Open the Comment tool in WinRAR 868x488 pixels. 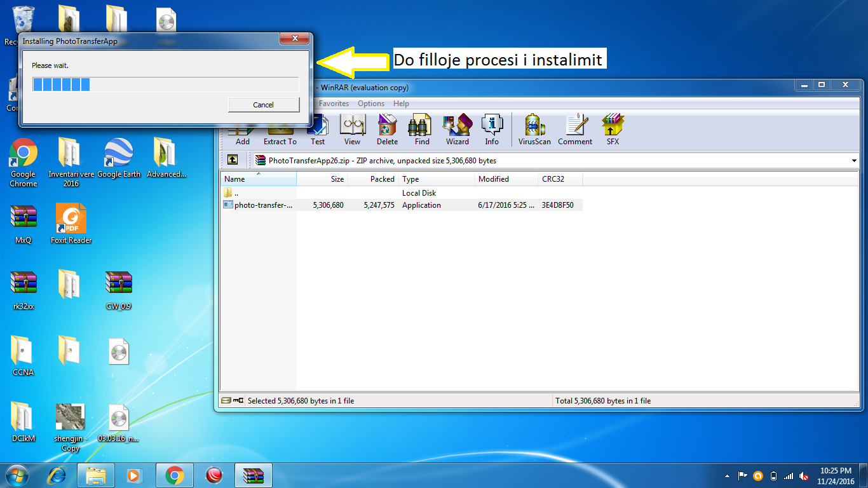click(575, 130)
